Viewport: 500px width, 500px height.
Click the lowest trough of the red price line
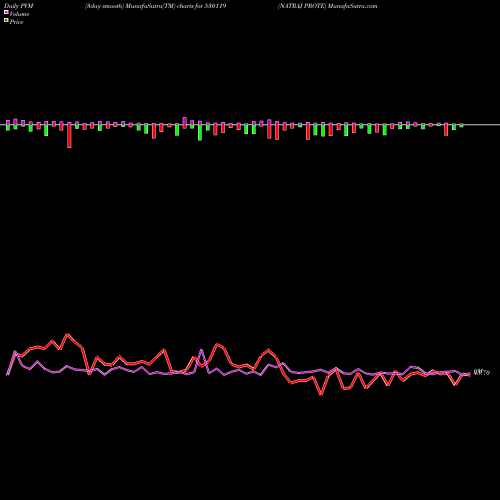coord(321,395)
